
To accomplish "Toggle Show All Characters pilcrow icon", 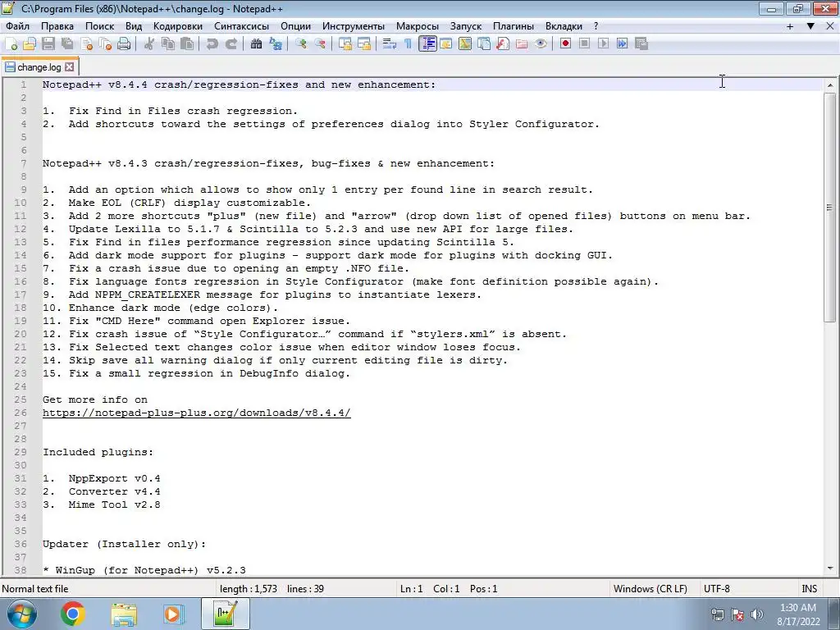I will pos(409,44).
